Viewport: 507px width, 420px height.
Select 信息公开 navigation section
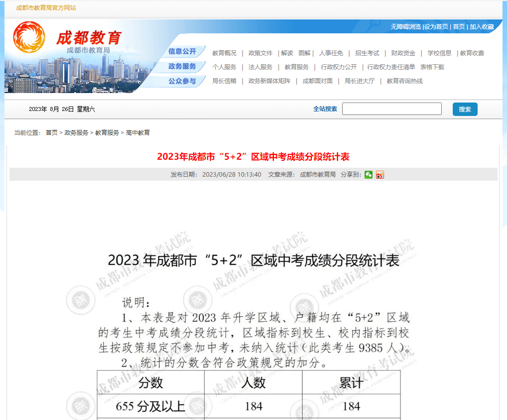pos(182,52)
